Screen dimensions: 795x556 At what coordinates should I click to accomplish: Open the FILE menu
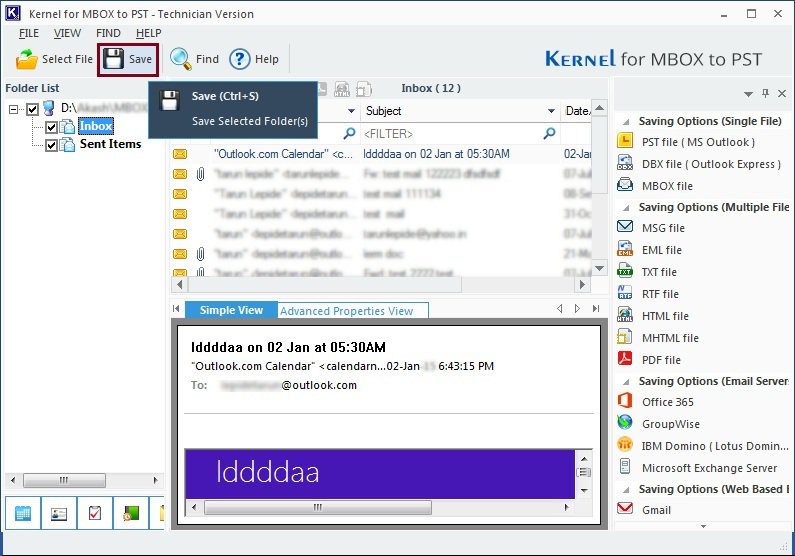29,33
